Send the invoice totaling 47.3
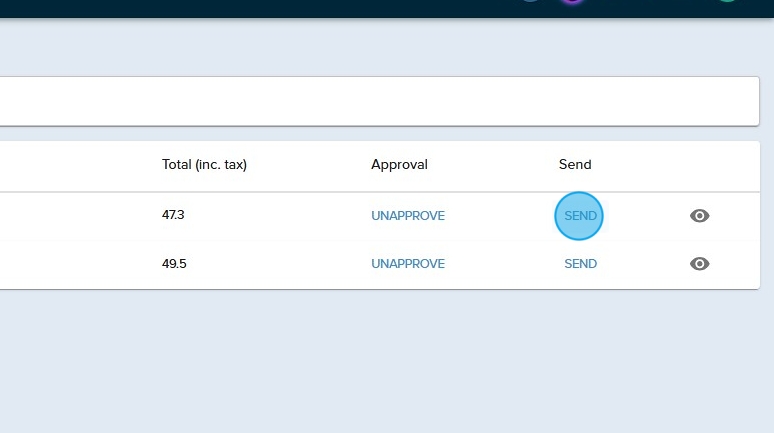This screenshot has height=433, width=774. (580, 216)
